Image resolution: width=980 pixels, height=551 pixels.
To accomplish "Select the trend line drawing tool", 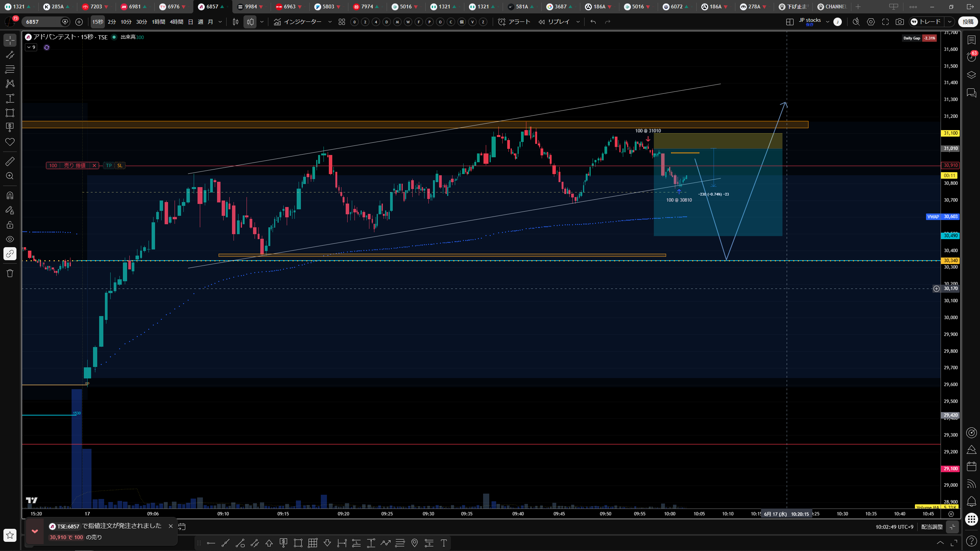I will coord(10,55).
